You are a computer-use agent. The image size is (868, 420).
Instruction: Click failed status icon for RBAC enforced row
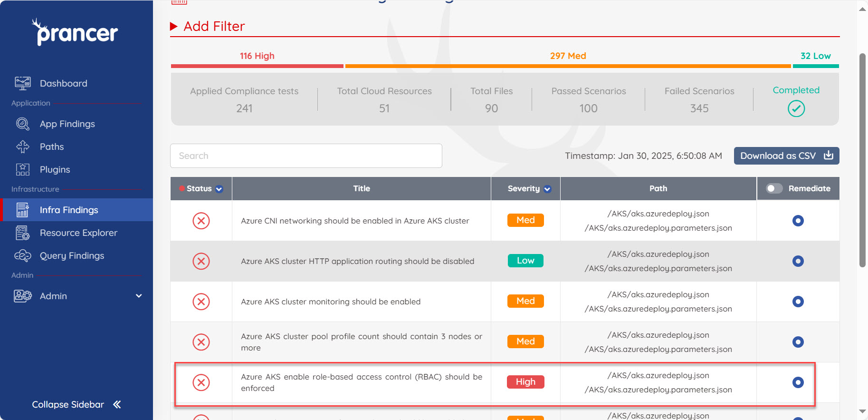point(201,382)
